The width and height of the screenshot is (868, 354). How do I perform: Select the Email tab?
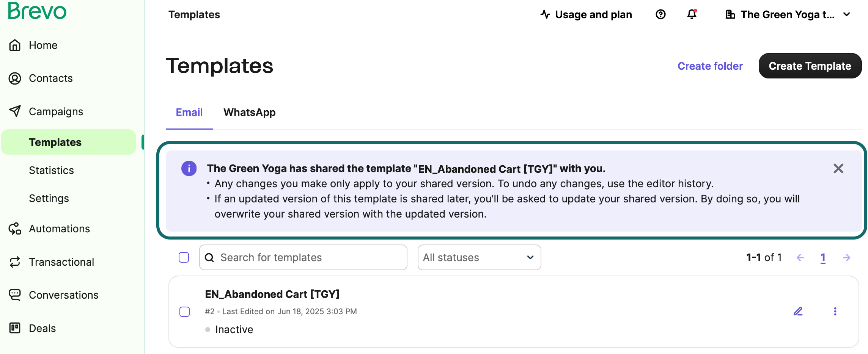click(189, 113)
